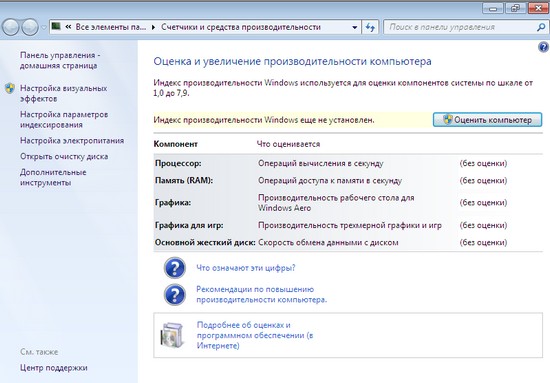Click the Back navigation arrow
The height and width of the screenshot is (383, 550).
[11, 27]
